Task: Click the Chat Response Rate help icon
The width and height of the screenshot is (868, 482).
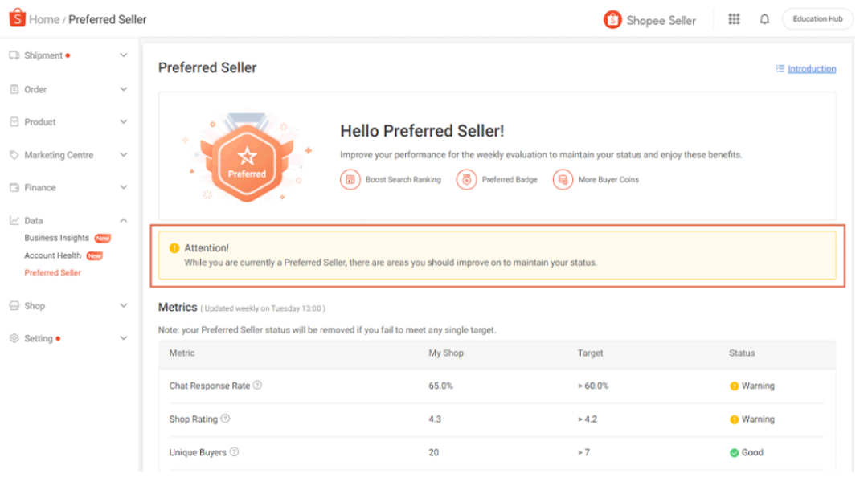Action: coord(257,386)
